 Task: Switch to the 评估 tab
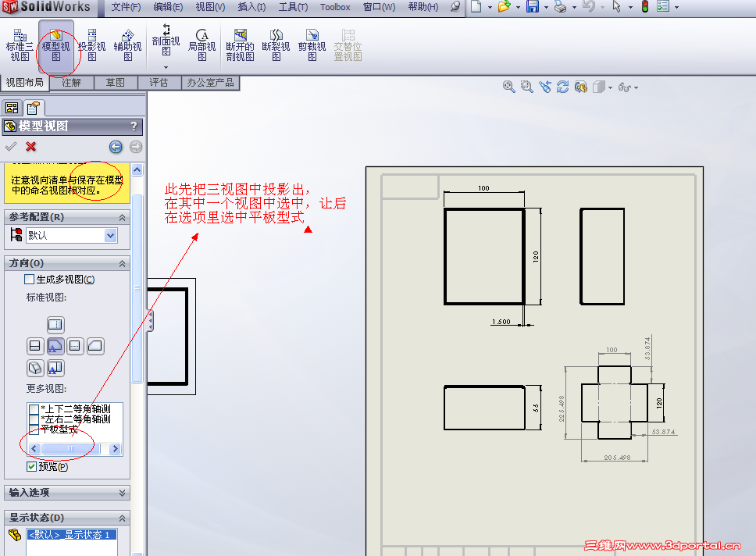pyautogui.click(x=159, y=83)
